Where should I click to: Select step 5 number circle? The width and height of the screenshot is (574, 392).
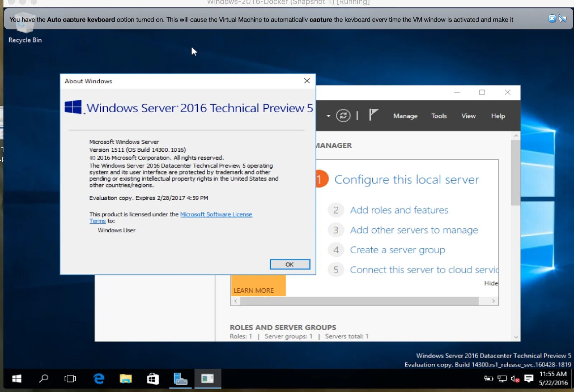click(336, 270)
